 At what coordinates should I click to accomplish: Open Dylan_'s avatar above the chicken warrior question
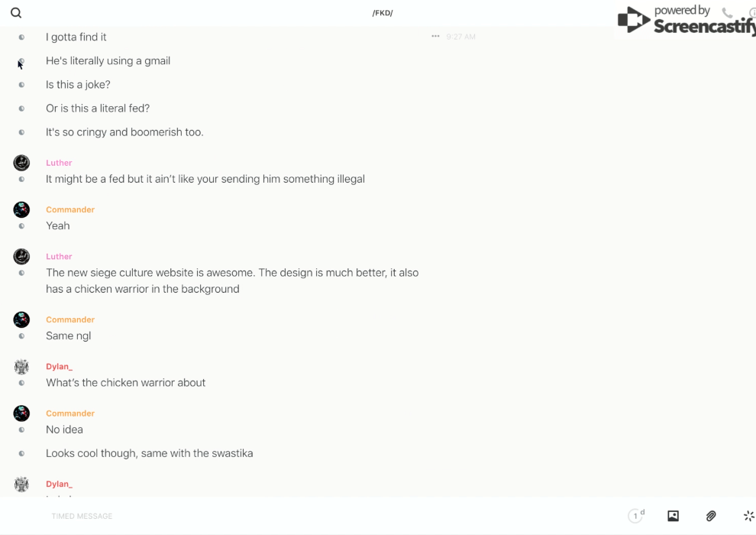21,367
